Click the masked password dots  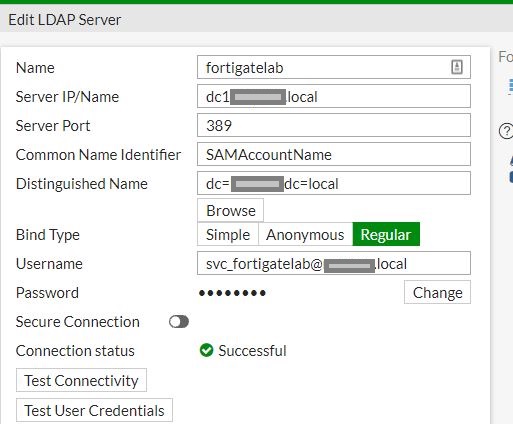coord(232,293)
